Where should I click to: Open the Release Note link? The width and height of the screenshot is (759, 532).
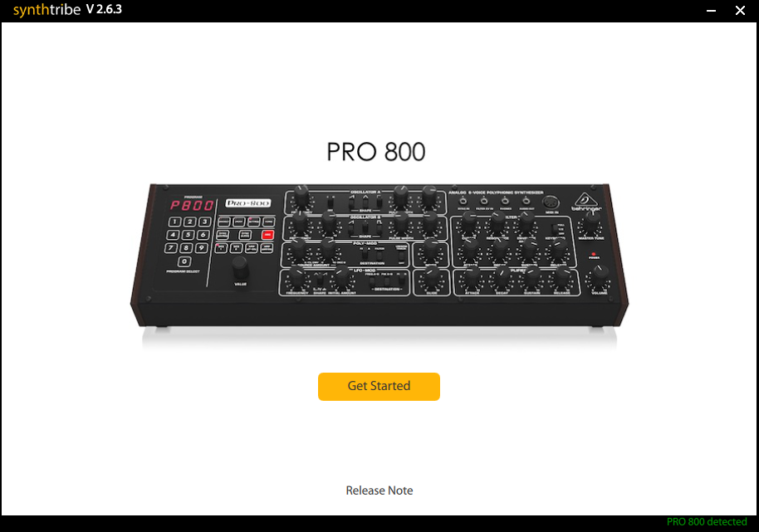(379, 491)
